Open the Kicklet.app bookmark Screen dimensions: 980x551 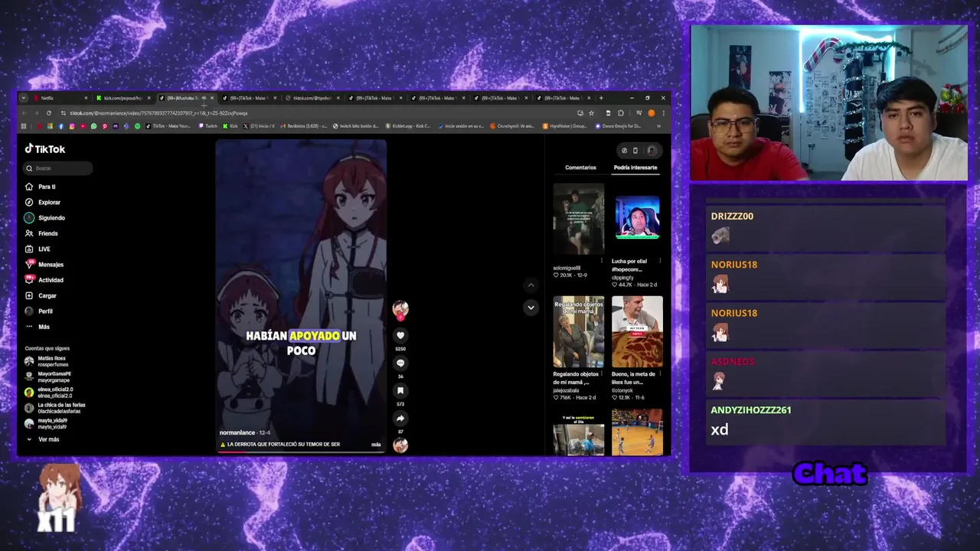point(407,126)
